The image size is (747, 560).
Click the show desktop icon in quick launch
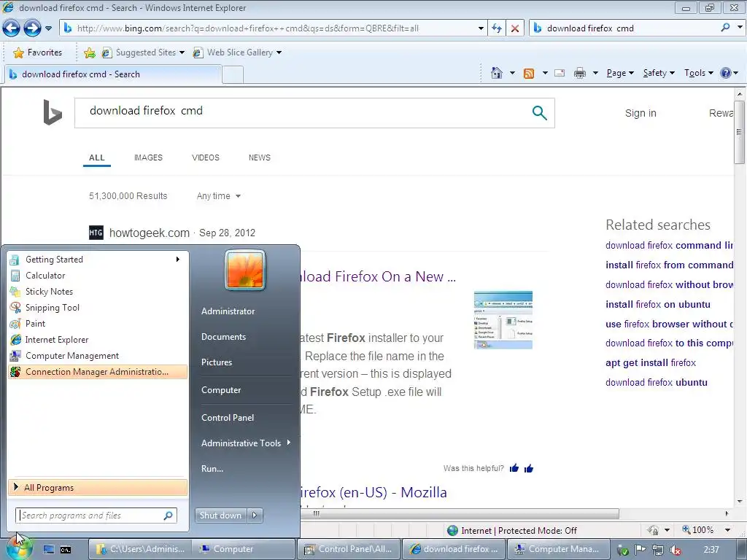tap(49, 550)
